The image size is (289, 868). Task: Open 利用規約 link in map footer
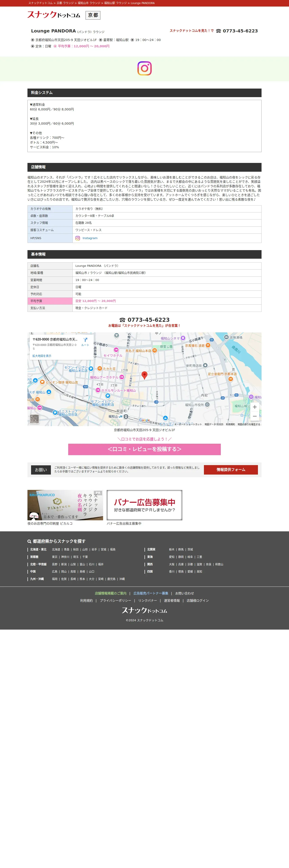(x=230, y=424)
